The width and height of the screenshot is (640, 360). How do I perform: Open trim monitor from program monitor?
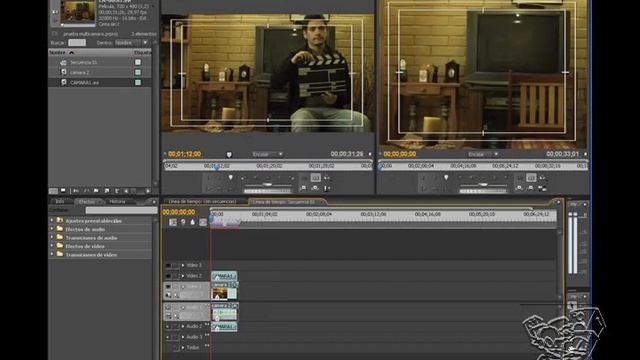click(542, 188)
